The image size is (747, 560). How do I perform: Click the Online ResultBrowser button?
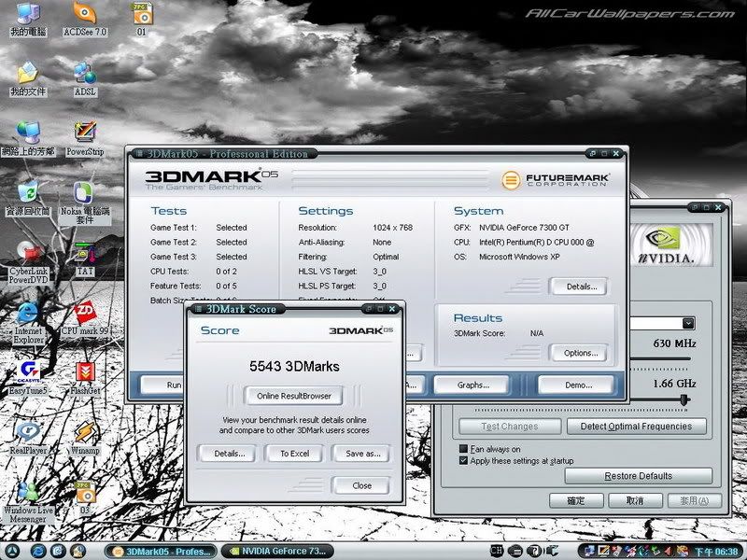pos(293,396)
